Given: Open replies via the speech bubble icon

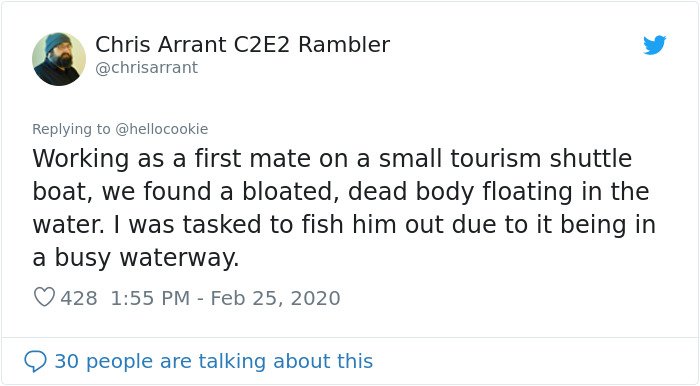Looking at the screenshot, I should [35, 361].
